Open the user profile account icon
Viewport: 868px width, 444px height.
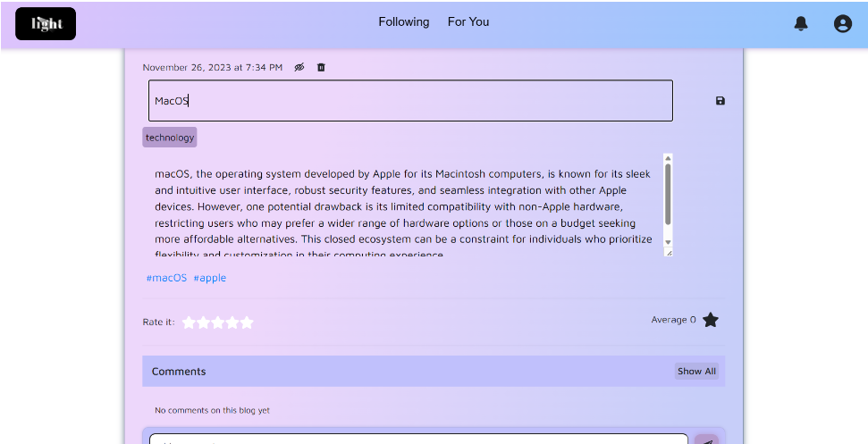tap(843, 23)
